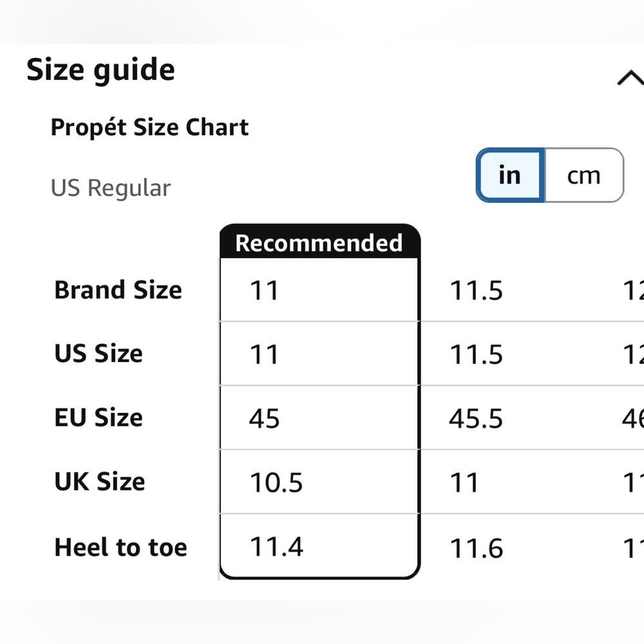
Task: Click the Brand Size row label
Action: pos(118,290)
